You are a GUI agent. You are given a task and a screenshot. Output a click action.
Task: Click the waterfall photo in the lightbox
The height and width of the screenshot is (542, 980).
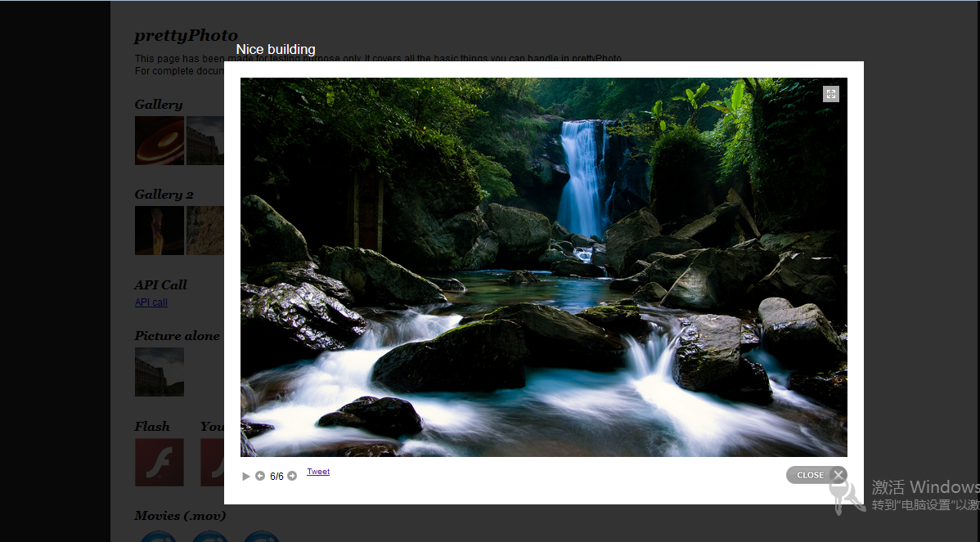point(544,267)
